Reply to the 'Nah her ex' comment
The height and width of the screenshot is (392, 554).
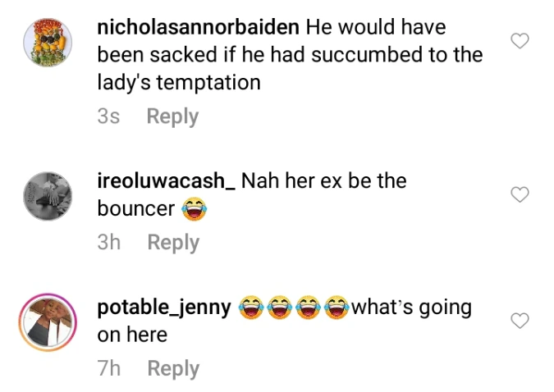point(173,243)
